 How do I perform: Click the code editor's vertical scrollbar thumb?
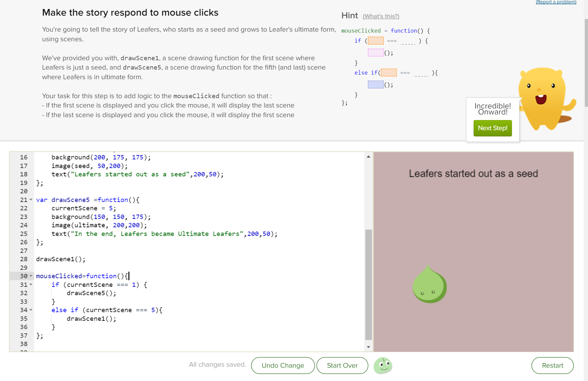click(x=368, y=285)
